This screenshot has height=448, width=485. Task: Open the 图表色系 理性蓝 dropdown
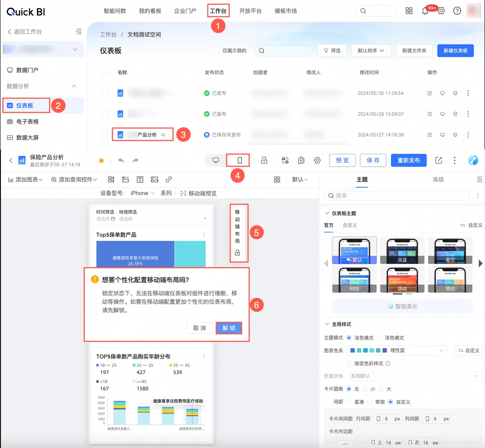coord(397,351)
